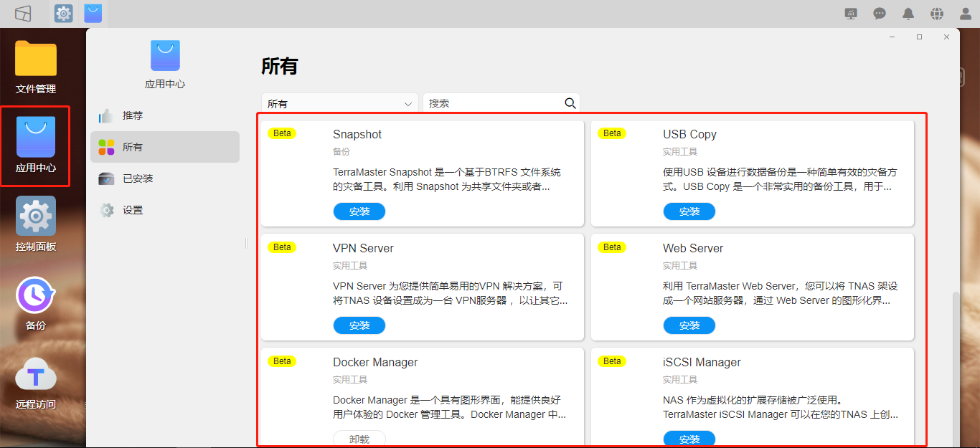Switch to App Center bag icon in taskbar
The height and width of the screenshot is (448, 980).
[x=93, y=13]
